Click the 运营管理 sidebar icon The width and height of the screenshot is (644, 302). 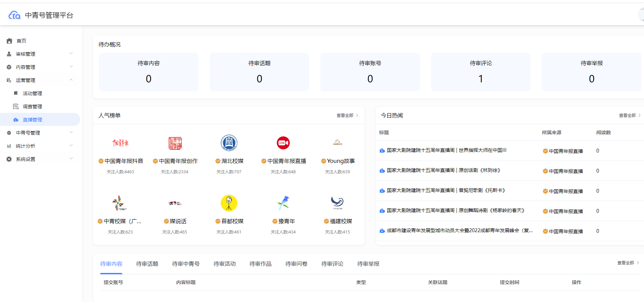click(9, 80)
